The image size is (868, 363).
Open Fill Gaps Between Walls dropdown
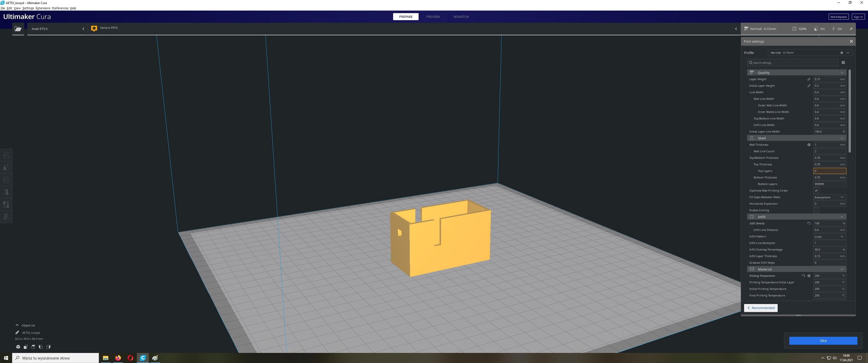(x=829, y=197)
